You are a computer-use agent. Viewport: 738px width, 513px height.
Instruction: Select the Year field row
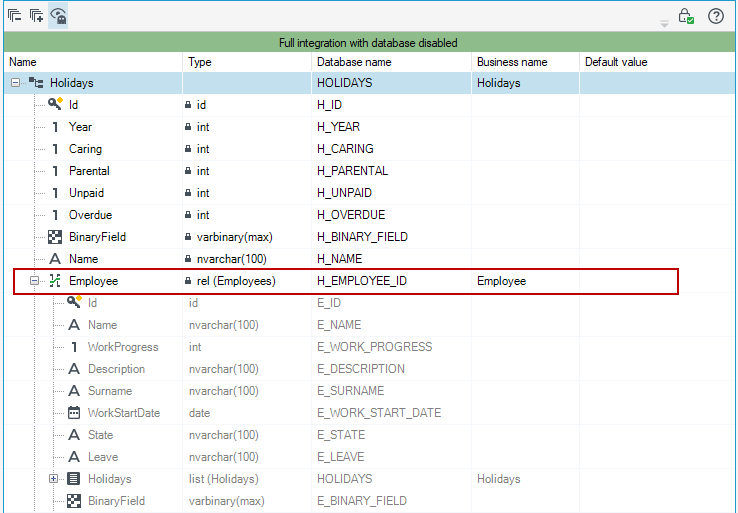(x=369, y=127)
